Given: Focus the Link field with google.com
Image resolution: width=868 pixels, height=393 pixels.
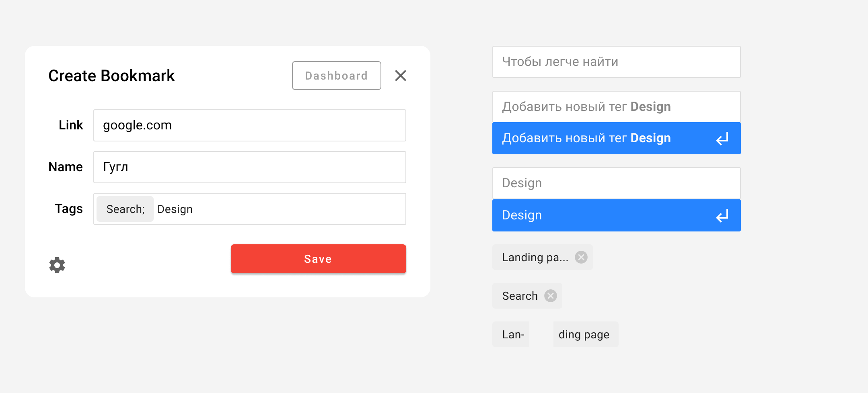Looking at the screenshot, I should [x=249, y=125].
